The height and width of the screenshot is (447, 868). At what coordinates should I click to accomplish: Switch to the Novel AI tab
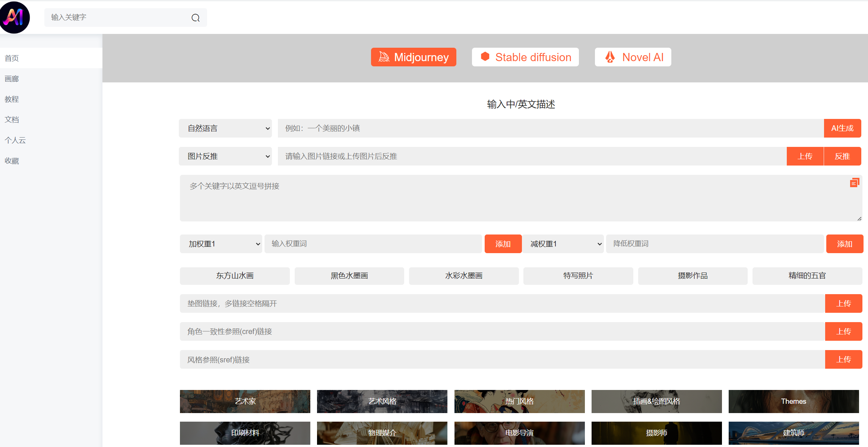click(633, 57)
